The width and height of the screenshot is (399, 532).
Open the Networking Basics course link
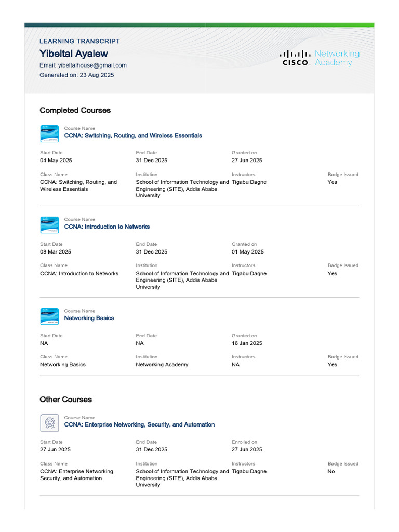click(89, 318)
